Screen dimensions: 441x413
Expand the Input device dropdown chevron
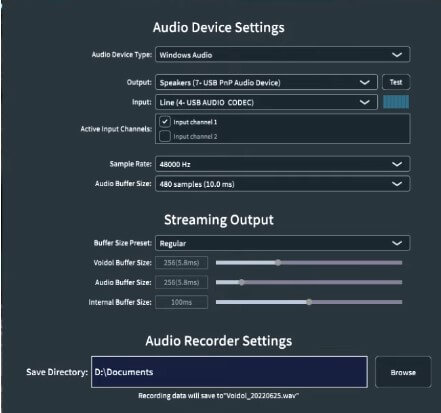click(x=365, y=102)
